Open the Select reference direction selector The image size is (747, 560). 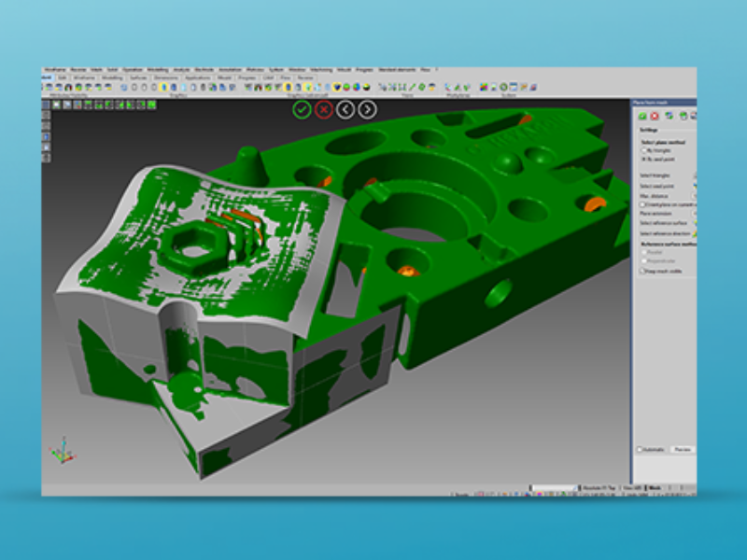click(x=693, y=233)
